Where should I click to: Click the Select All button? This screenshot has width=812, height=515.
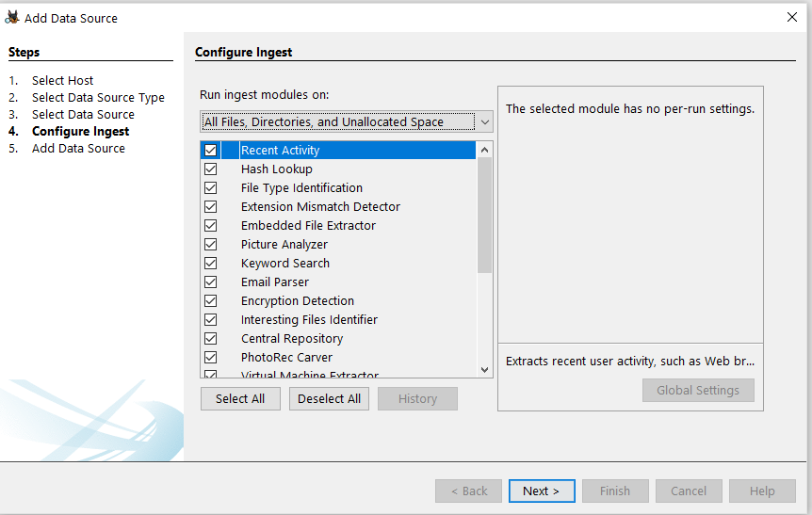tap(240, 398)
